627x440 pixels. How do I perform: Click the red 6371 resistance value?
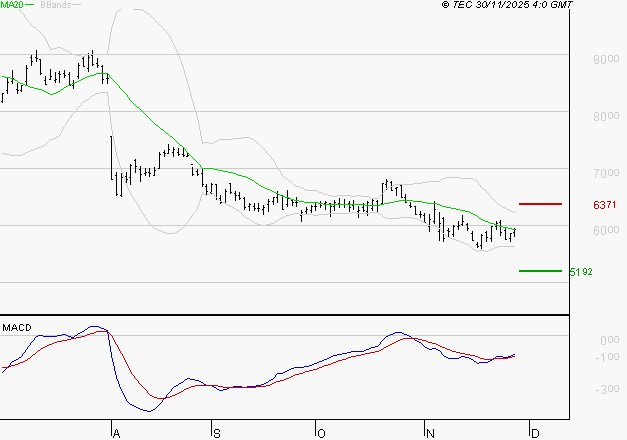click(605, 205)
